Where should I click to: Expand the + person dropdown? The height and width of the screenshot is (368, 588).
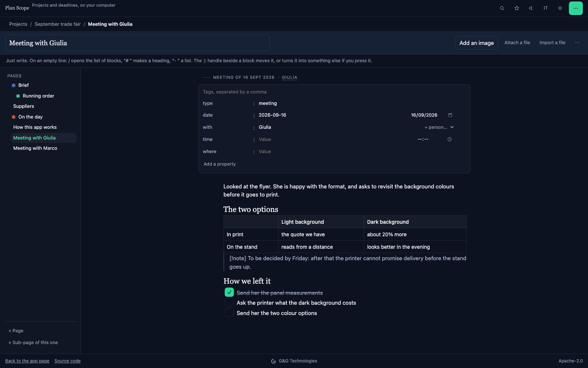tap(439, 127)
